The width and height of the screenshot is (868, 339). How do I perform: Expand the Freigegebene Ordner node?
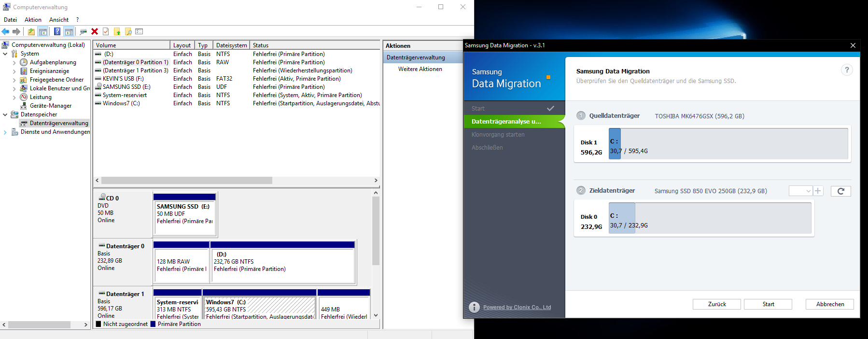(x=14, y=80)
